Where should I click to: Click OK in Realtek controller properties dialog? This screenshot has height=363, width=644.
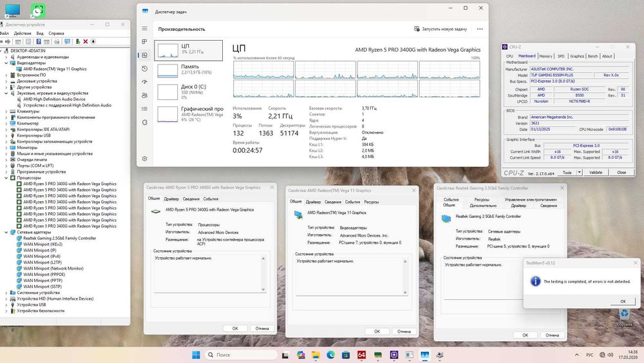pos(525,335)
